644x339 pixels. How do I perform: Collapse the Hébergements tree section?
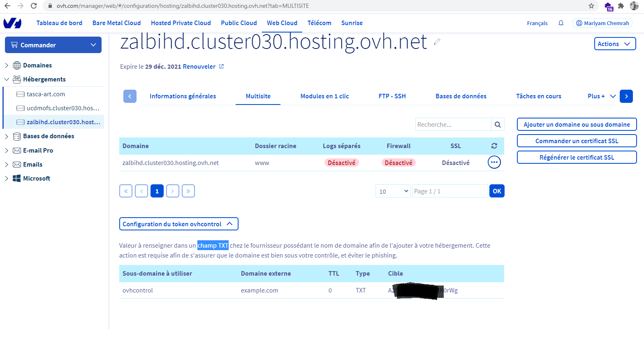7,79
